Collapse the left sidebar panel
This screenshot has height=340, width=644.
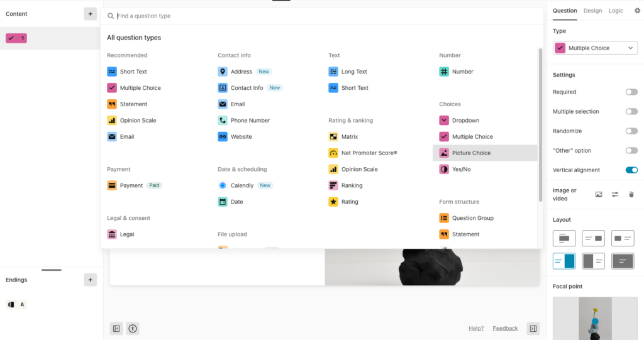pos(116,329)
